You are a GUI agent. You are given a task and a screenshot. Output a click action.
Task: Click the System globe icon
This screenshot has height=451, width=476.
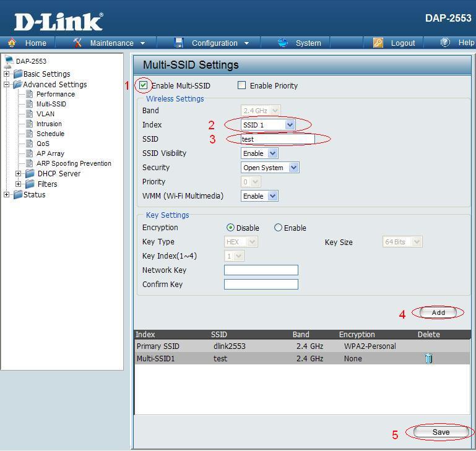click(283, 43)
